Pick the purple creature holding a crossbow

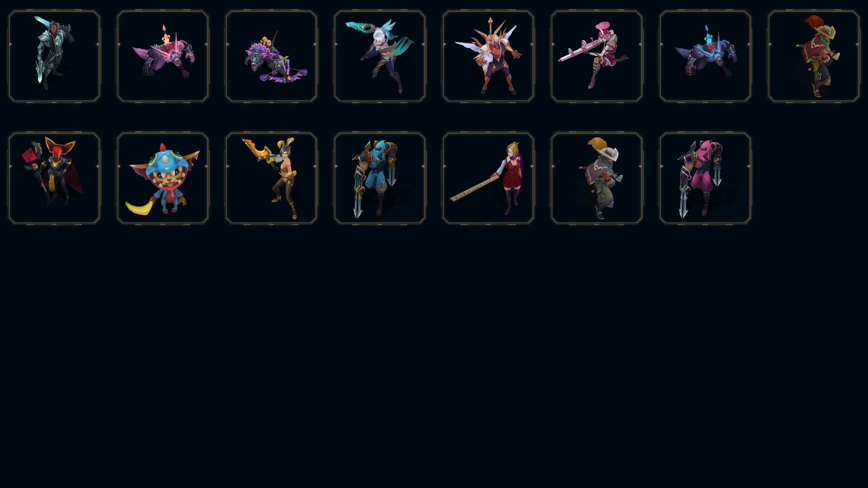click(x=271, y=56)
